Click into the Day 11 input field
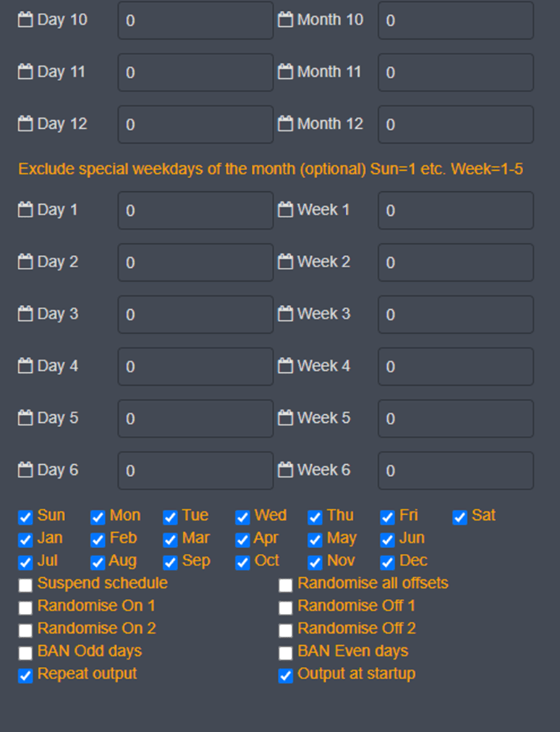The height and width of the screenshot is (732, 560). [195, 72]
